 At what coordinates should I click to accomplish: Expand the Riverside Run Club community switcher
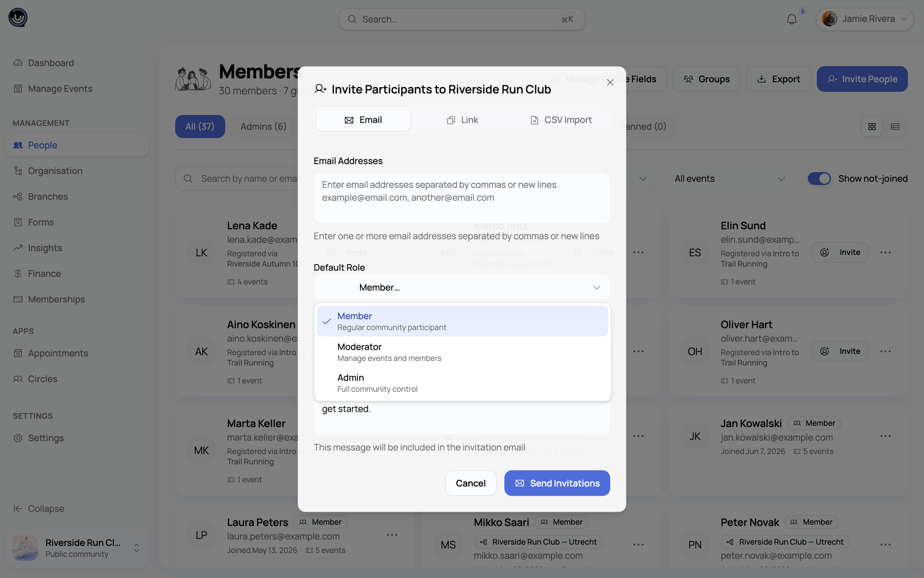pos(77,548)
